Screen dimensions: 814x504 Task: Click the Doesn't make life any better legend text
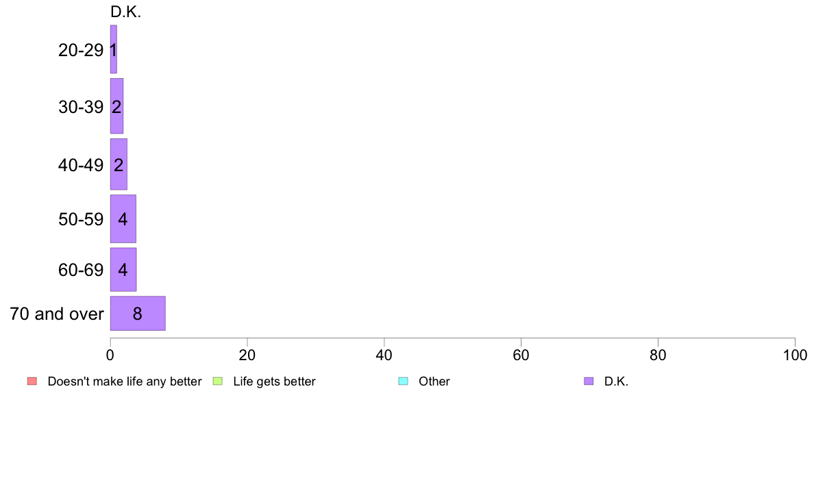125,381
